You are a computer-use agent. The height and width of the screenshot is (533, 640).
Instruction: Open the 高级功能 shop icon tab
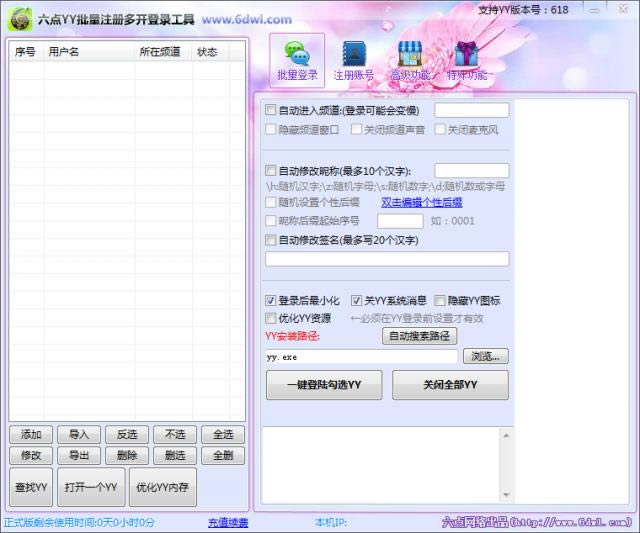tap(410, 60)
